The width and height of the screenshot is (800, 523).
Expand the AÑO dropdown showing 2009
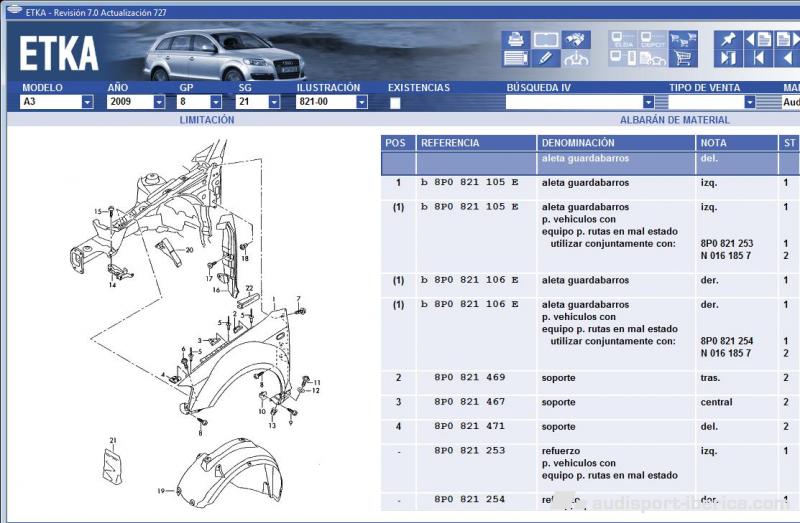[159, 102]
